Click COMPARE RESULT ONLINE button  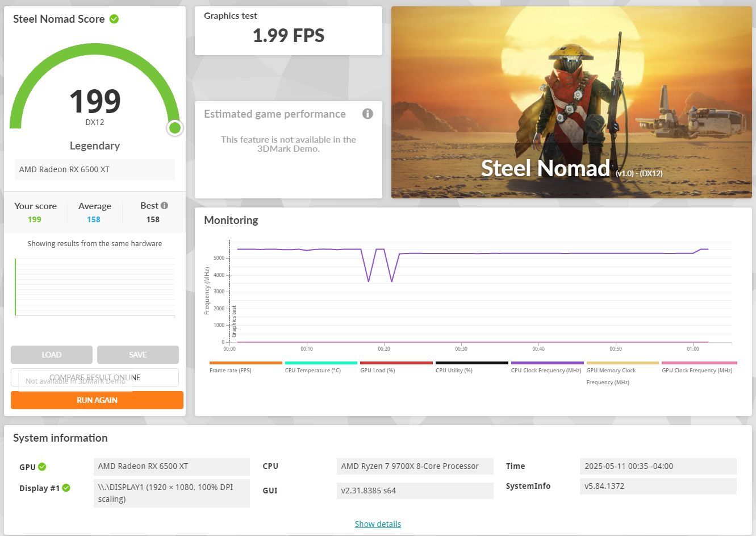[95, 377]
